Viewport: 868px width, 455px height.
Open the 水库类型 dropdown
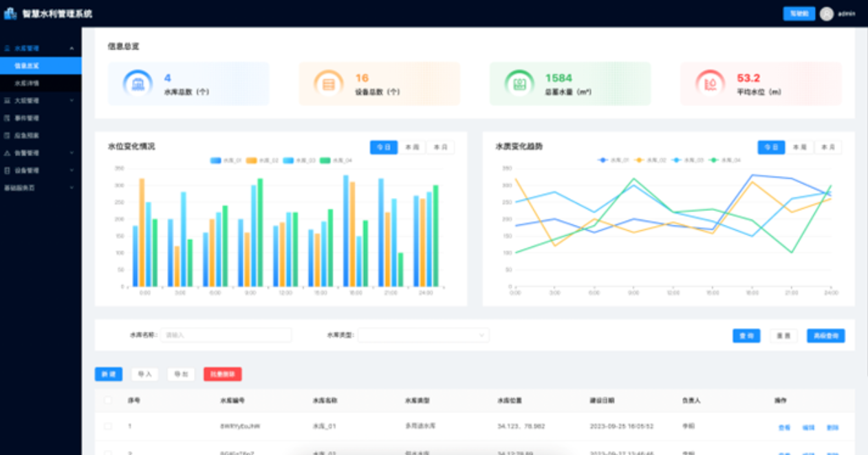(423, 335)
